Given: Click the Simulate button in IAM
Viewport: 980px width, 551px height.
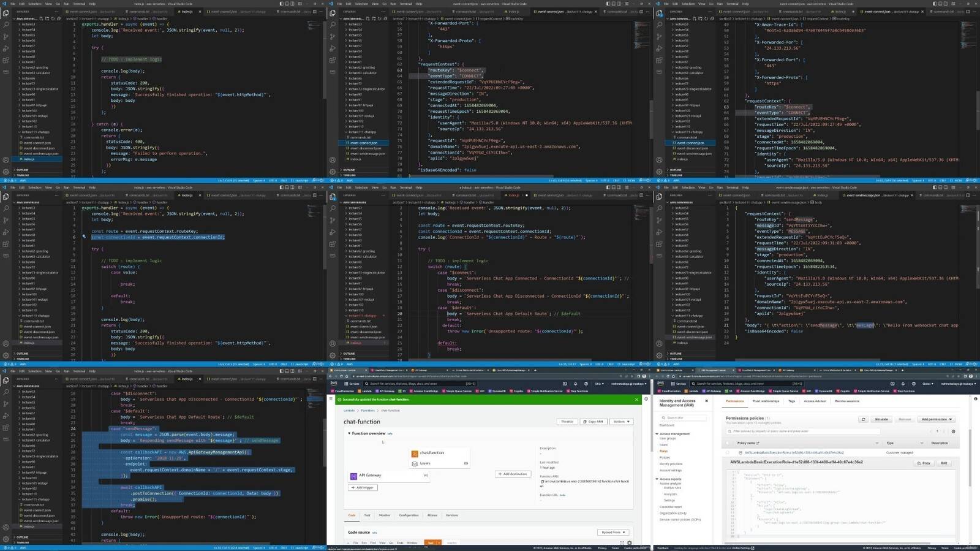Looking at the screenshot, I should click(881, 419).
